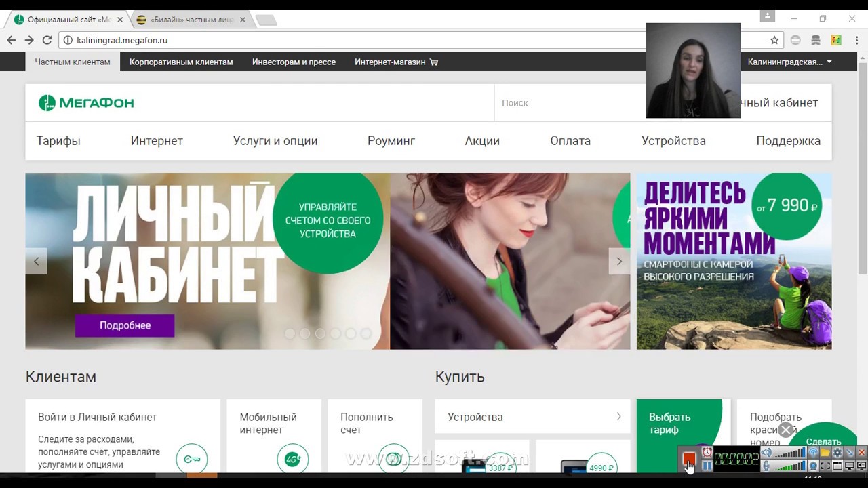Open the Chrome profile avatar button
Image resolution: width=868 pixels, height=488 pixels.
[x=767, y=16]
